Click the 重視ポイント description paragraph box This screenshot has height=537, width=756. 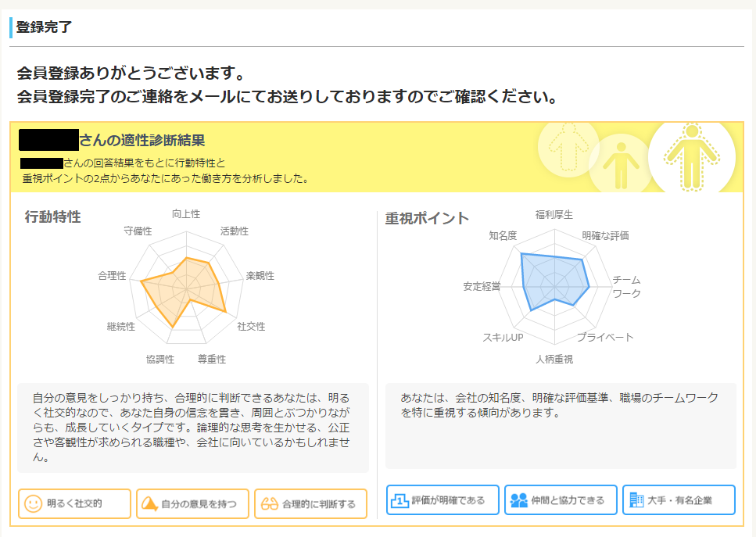561,426
